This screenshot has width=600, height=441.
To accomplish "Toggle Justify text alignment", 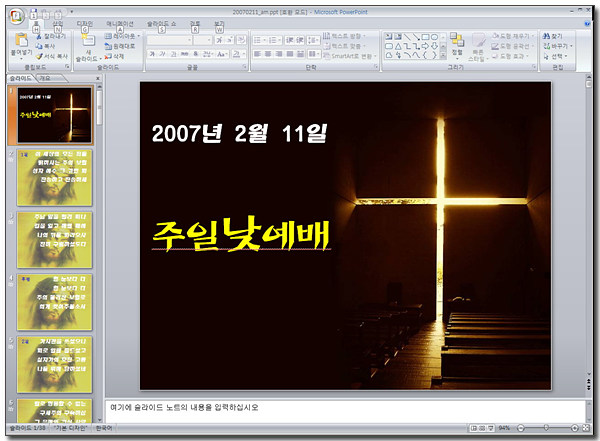I will pyautogui.click(x=290, y=54).
